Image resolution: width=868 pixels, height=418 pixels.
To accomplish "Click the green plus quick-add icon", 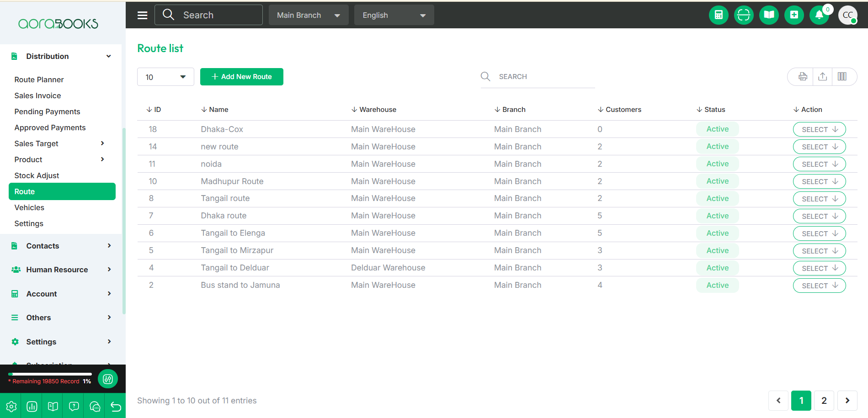I will (794, 15).
